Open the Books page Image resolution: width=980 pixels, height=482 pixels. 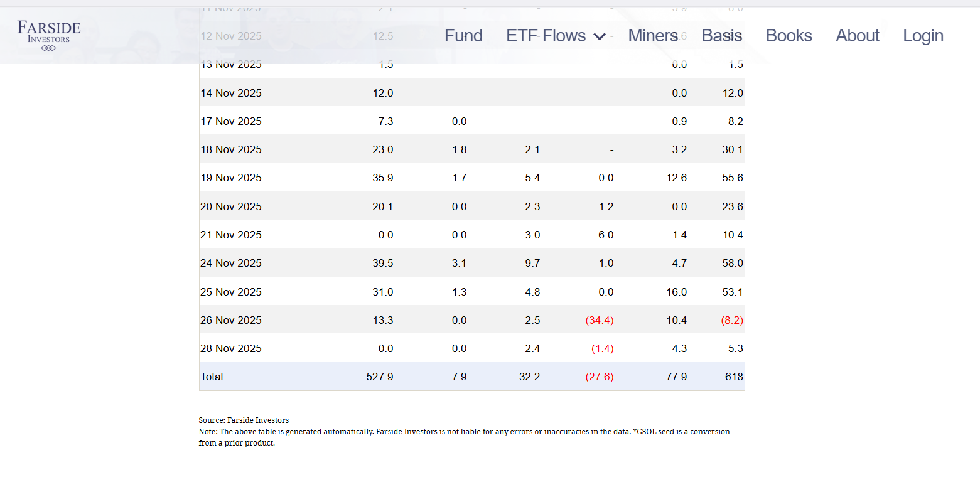pyautogui.click(x=789, y=36)
